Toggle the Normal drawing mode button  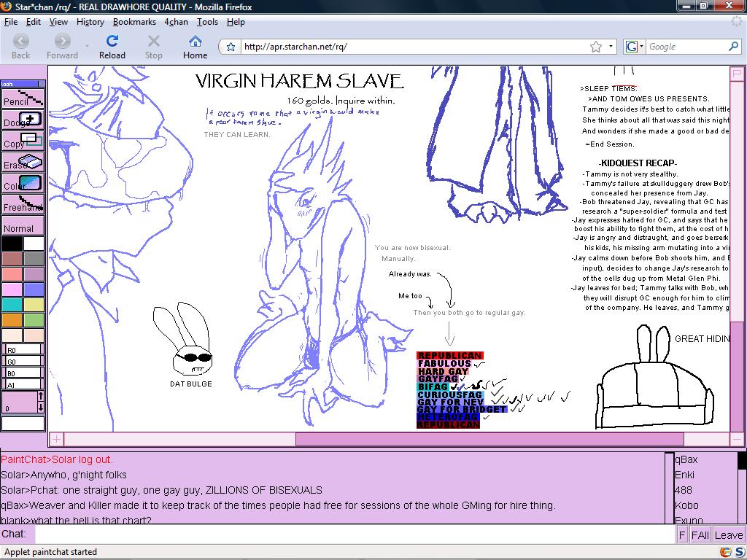click(x=23, y=227)
